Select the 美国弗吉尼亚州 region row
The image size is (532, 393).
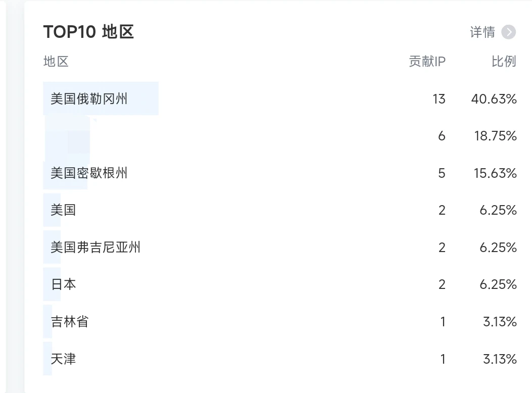(95, 248)
